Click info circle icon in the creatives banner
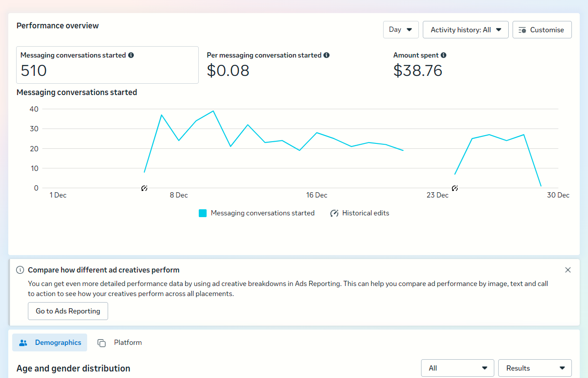The image size is (588, 378). (20, 270)
